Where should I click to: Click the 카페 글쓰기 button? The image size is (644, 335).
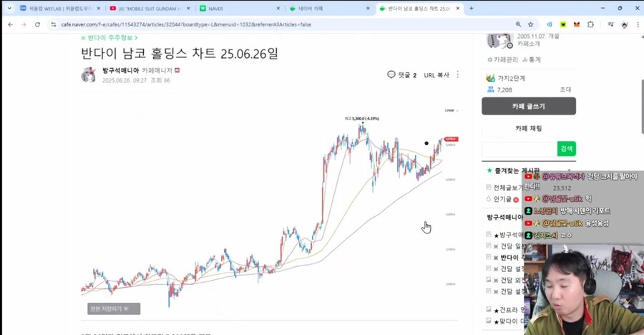point(528,106)
